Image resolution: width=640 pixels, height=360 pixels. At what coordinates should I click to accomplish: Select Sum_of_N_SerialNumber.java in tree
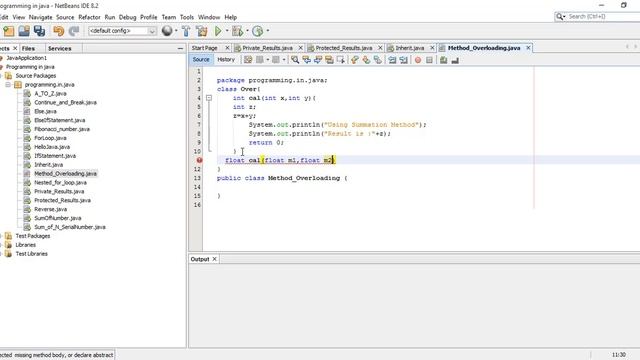click(x=70, y=227)
